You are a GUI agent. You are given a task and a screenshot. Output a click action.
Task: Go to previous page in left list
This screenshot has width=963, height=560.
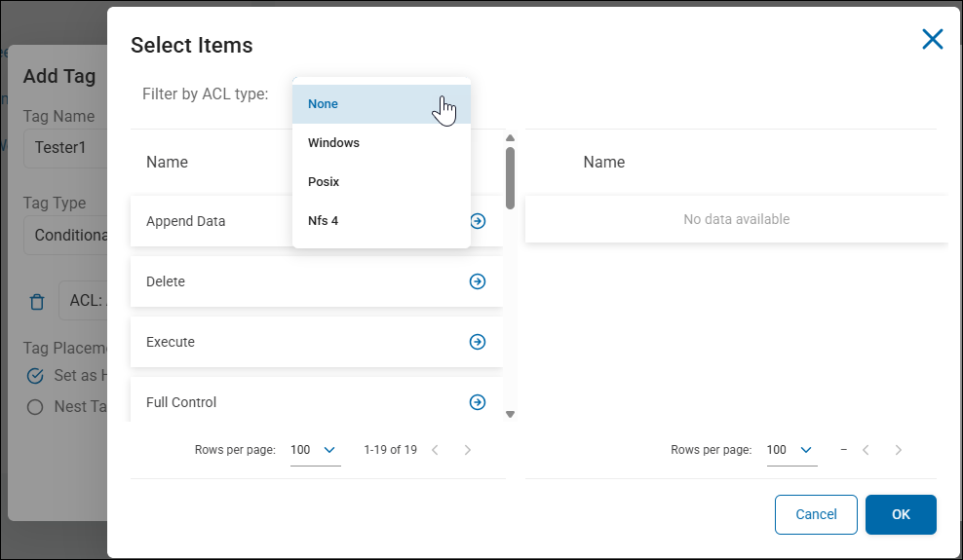(x=435, y=450)
